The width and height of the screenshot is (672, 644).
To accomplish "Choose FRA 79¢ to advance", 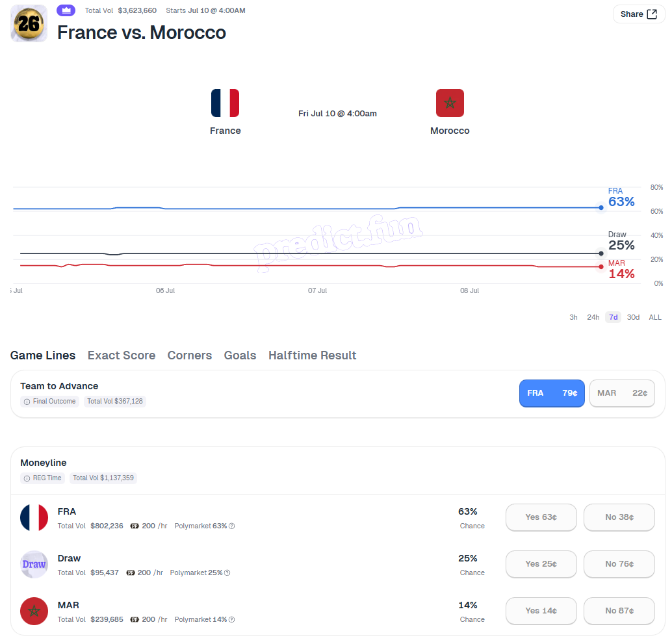I will [x=552, y=393].
